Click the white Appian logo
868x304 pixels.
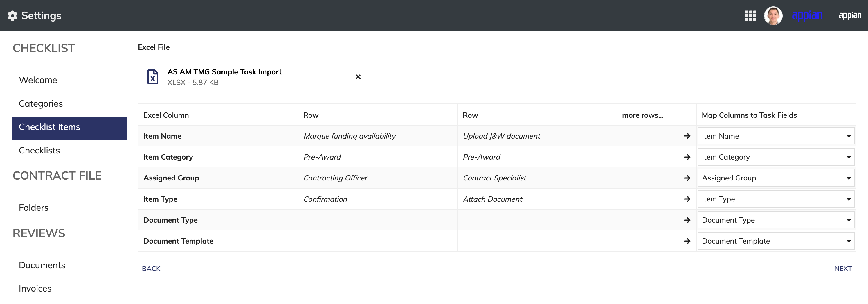click(x=850, y=15)
